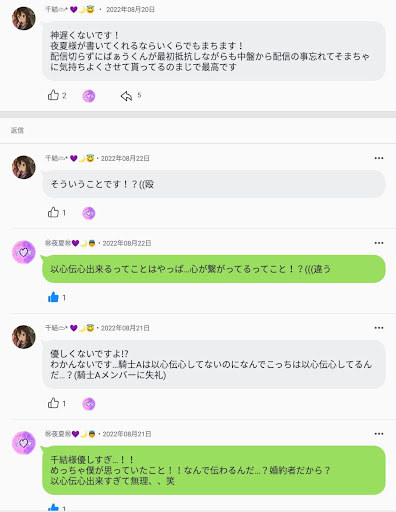Like the reply そういうことです！？
The height and width of the screenshot is (512, 396).
click(x=53, y=212)
